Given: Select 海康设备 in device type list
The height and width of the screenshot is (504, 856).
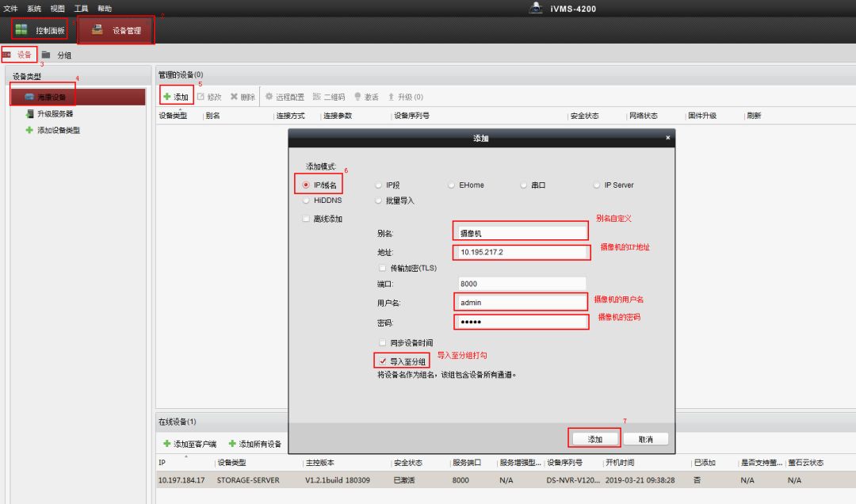Looking at the screenshot, I should point(78,97).
